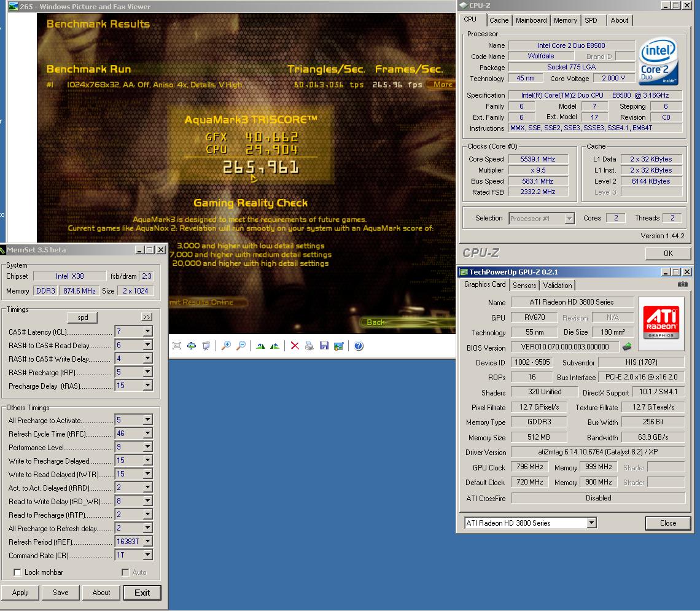Viewport: 700px width, 611px height.
Task: Open the GPU-Z graphics card selector dropdown
Action: pyautogui.click(x=591, y=523)
